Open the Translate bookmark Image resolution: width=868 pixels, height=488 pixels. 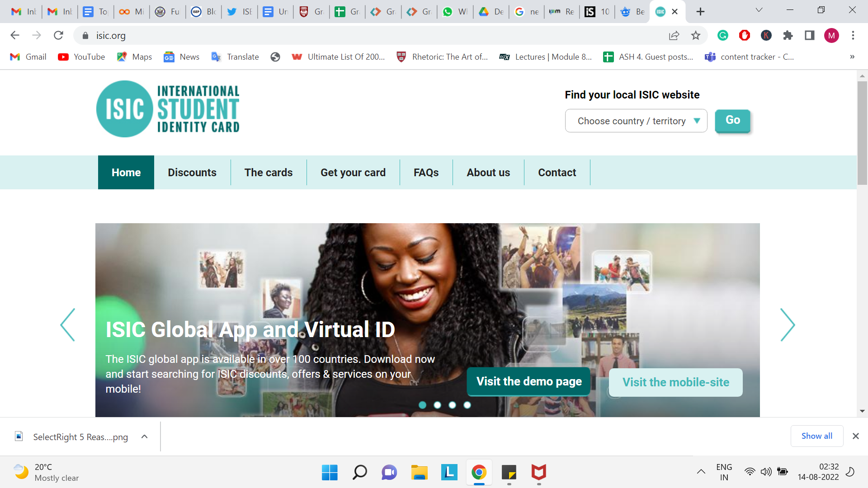point(235,57)
